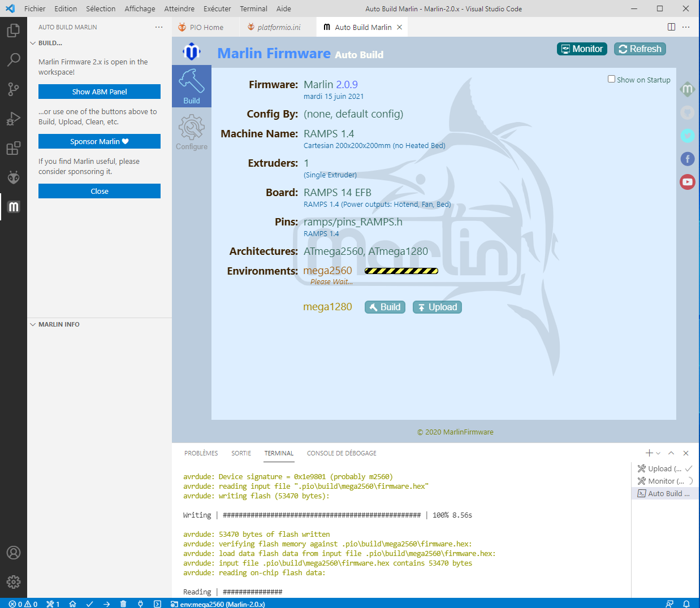700x608 pixels.
Task: Open Auto Build Marlin sidebar ellipsis menu
Action: 159,27
